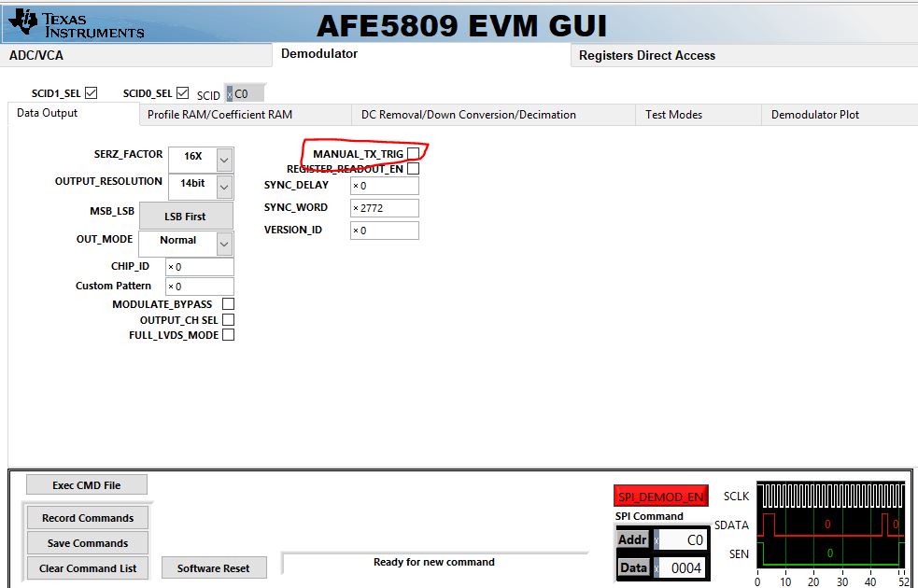Click the SCLK waveform trace

[x=831, y=495]
